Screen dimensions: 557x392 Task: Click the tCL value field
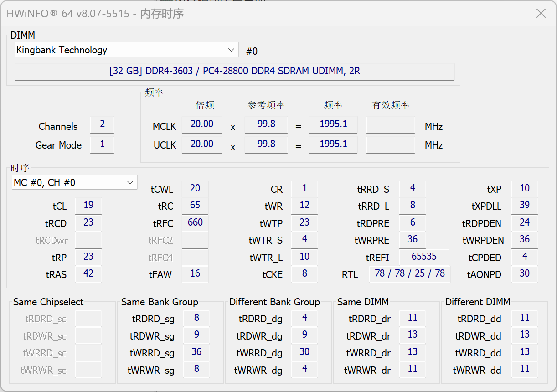pyautogui.click(x=88, y=206)
